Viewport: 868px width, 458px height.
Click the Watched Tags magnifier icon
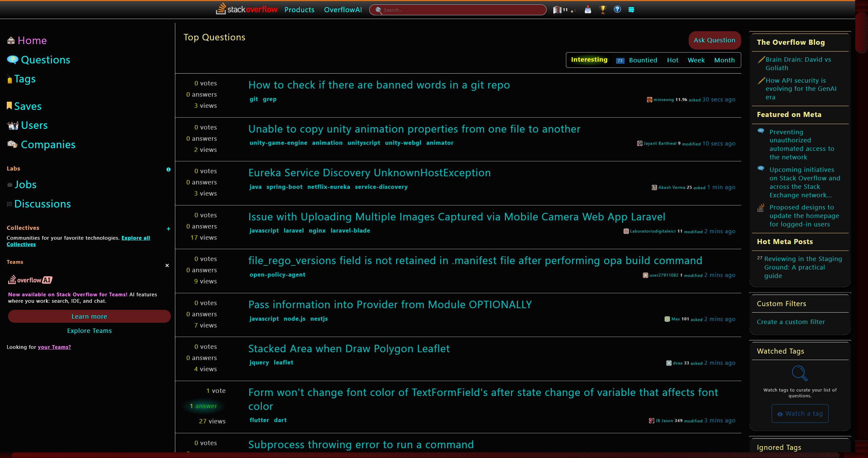pos(800,373)
